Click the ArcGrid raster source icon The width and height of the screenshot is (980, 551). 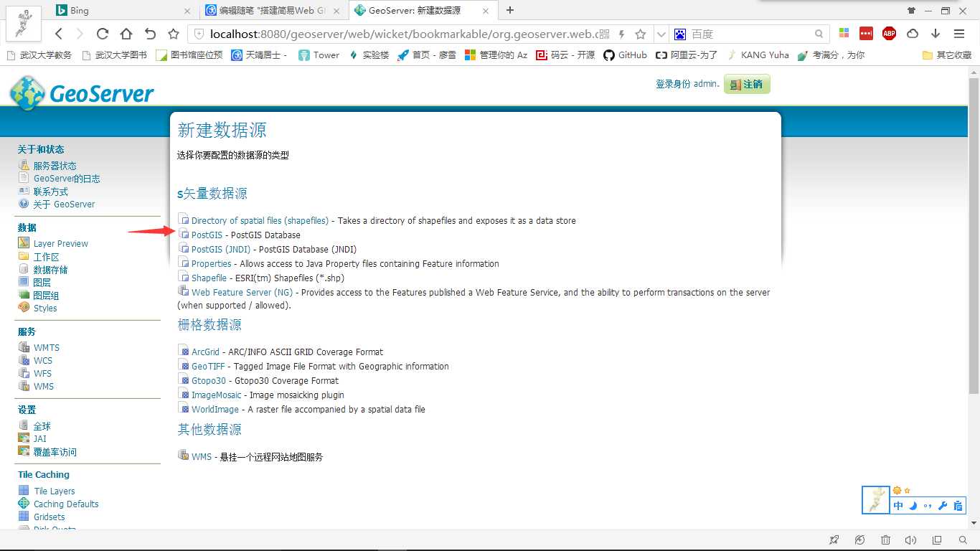(x=184, y=351)
